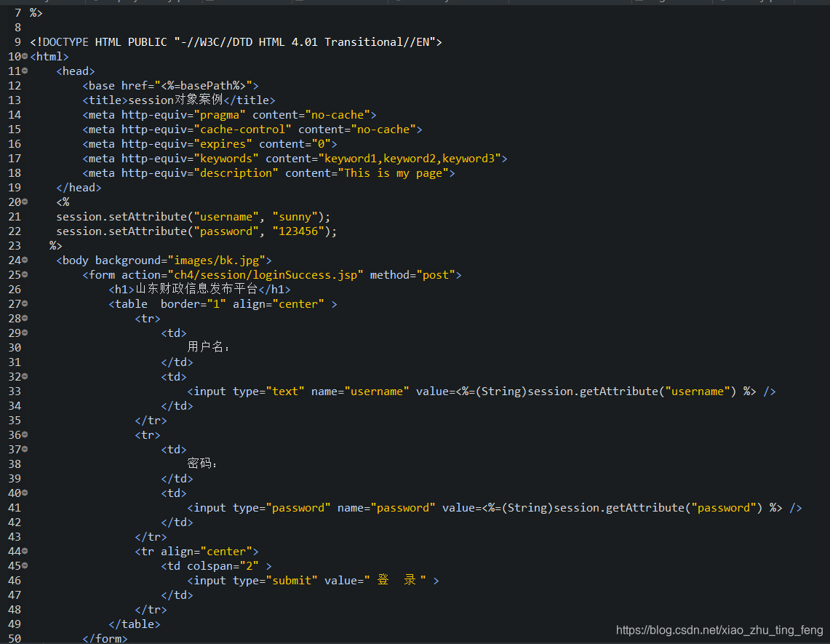Click the "123456" string on line 22
The height and width of the screenshot is (644, 830).
(x=298, y=231)
